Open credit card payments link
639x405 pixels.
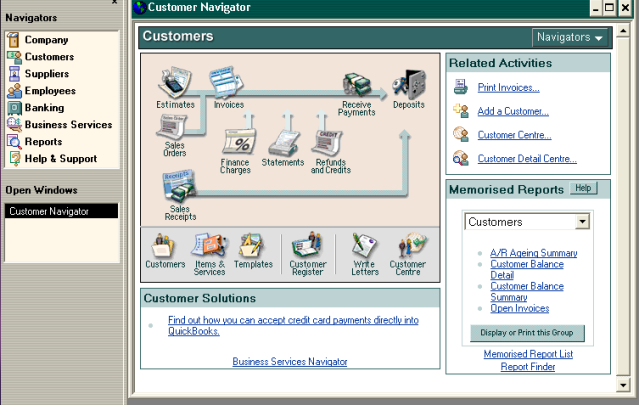pyautogui.click(x=293, y=326)
